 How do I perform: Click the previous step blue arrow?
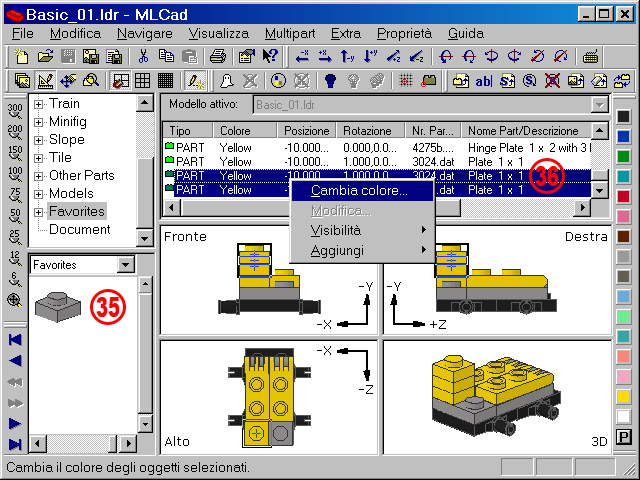tap(15, 361)
